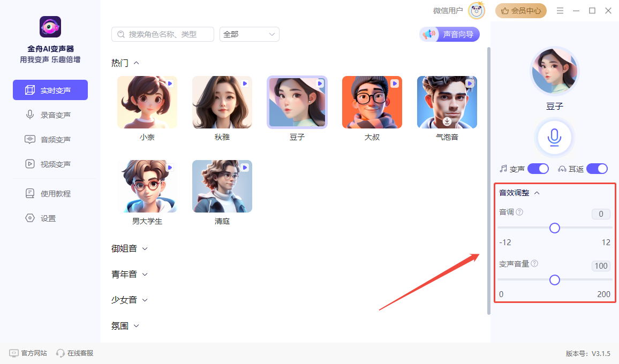Expand the 氛围 section

(136, 325)
